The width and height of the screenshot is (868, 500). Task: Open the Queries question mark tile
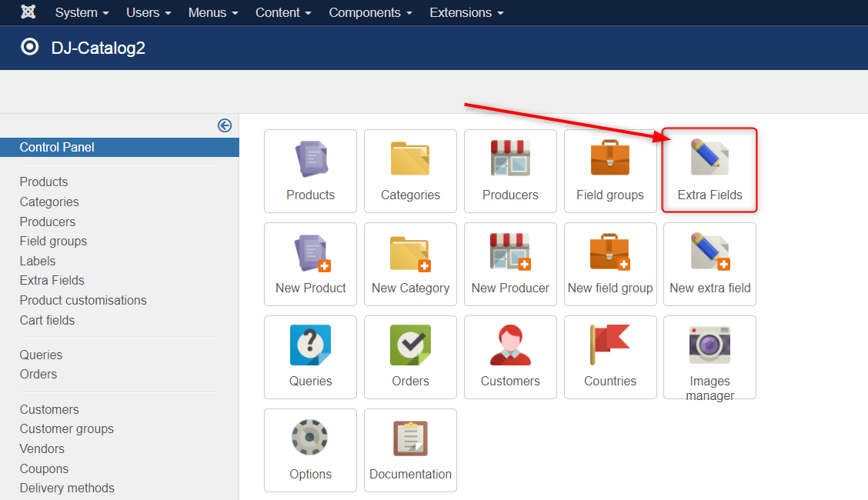(x=311, y=357)
